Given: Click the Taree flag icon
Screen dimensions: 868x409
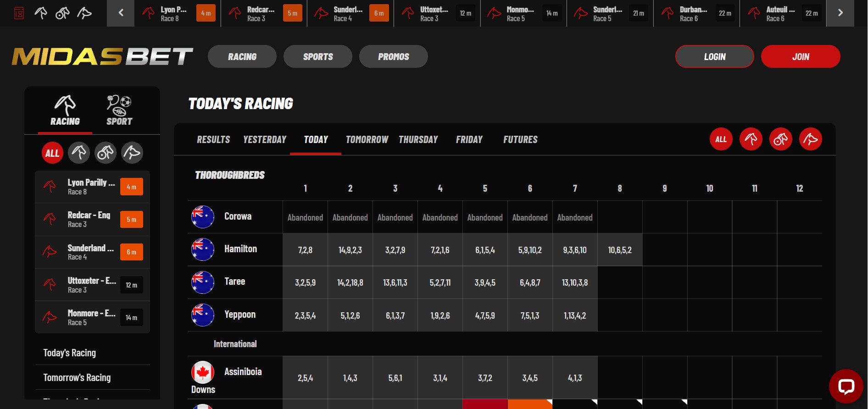Looking at the screenshot, I should [x=203, y=282].
